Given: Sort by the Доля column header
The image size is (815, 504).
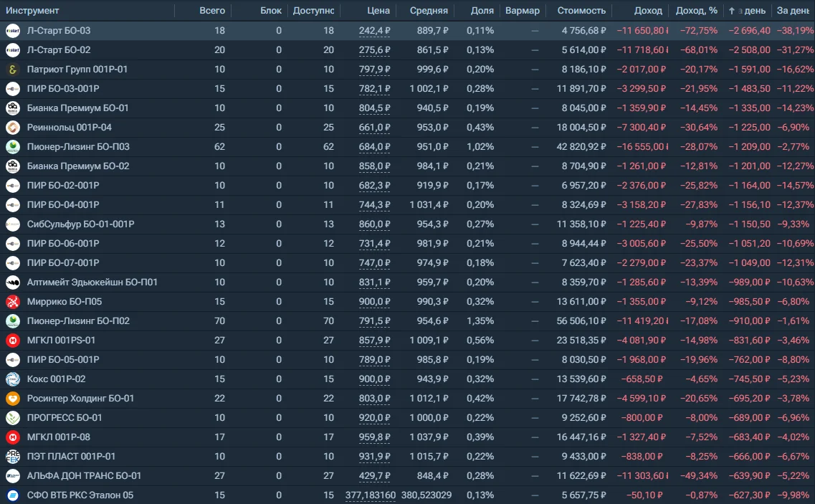Looking at the screenshot, I should coord(482,11).
